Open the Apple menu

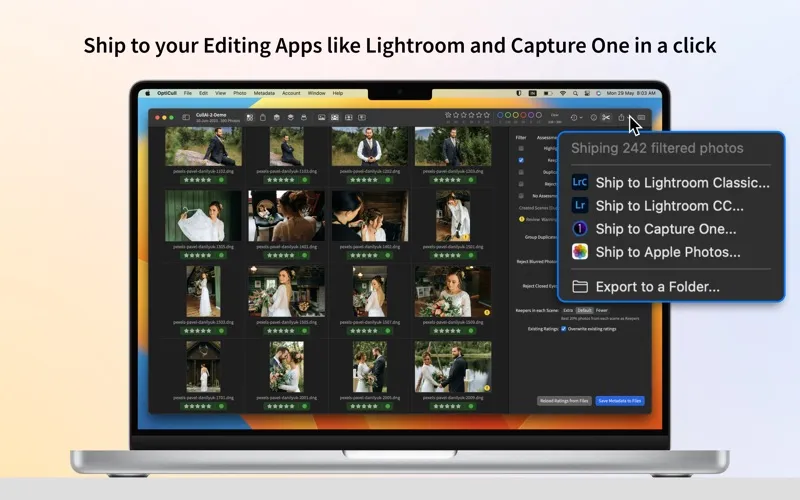148,93
